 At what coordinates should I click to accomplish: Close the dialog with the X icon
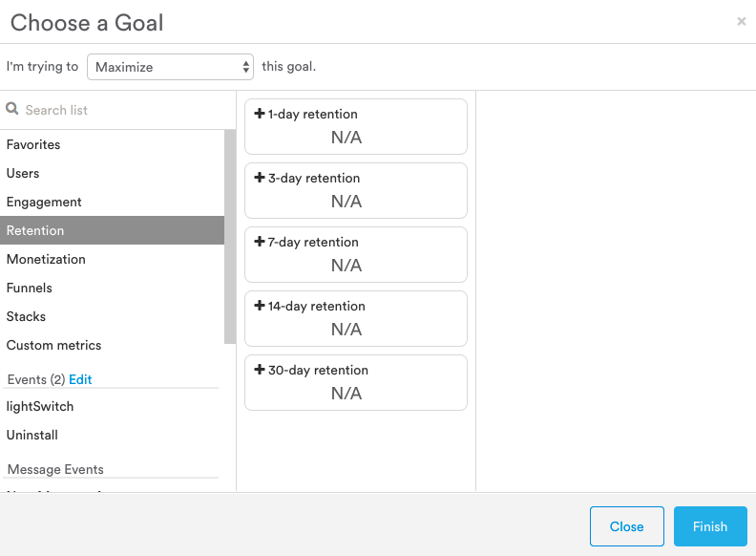[742, 21]
